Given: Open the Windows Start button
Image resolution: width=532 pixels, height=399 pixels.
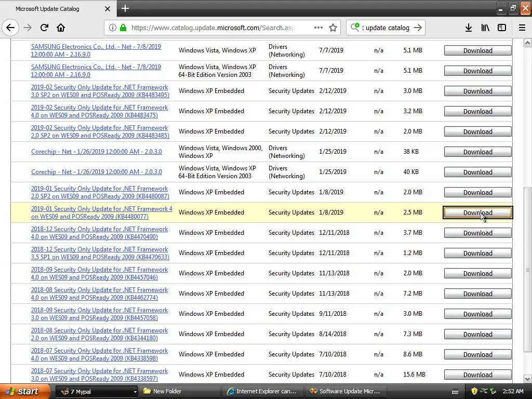Looking at the screenshot, I should tap(25, 391).
